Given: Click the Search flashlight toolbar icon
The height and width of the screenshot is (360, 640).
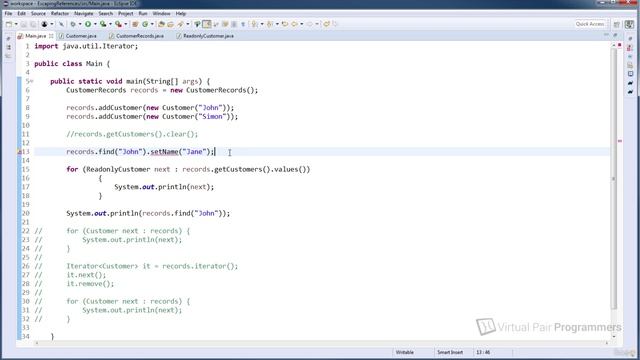Looking at the screenshot, I should 180,24.
